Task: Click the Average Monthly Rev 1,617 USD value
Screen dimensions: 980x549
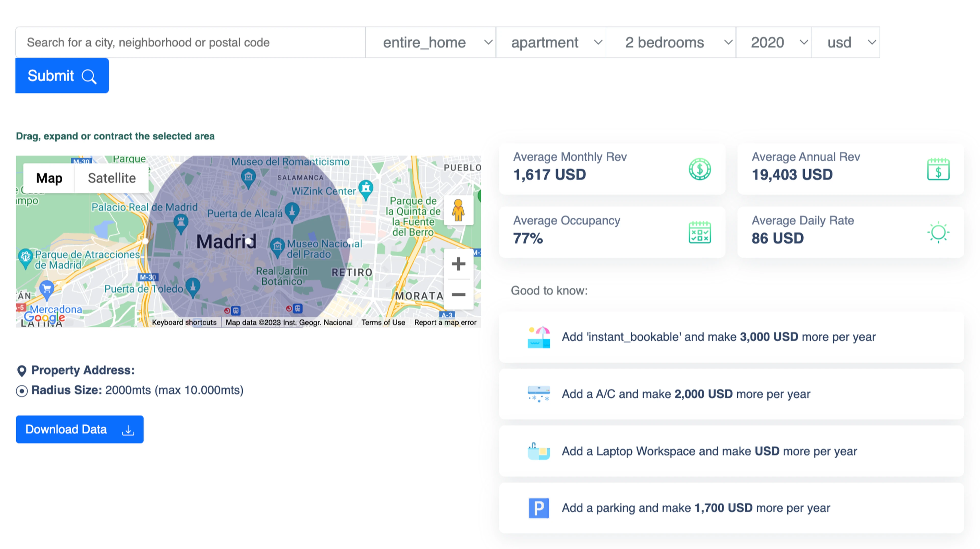Action: click(550, 175)
